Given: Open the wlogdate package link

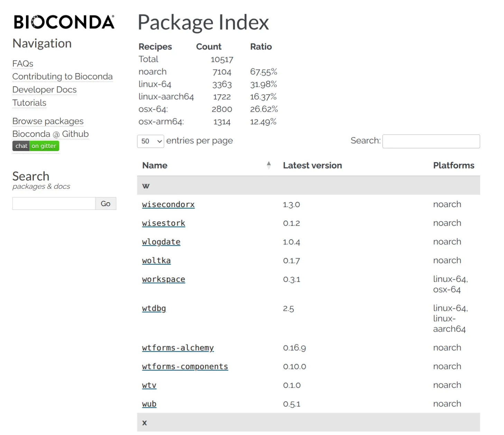Looking at the screenshot, I should tap(161, 242).
